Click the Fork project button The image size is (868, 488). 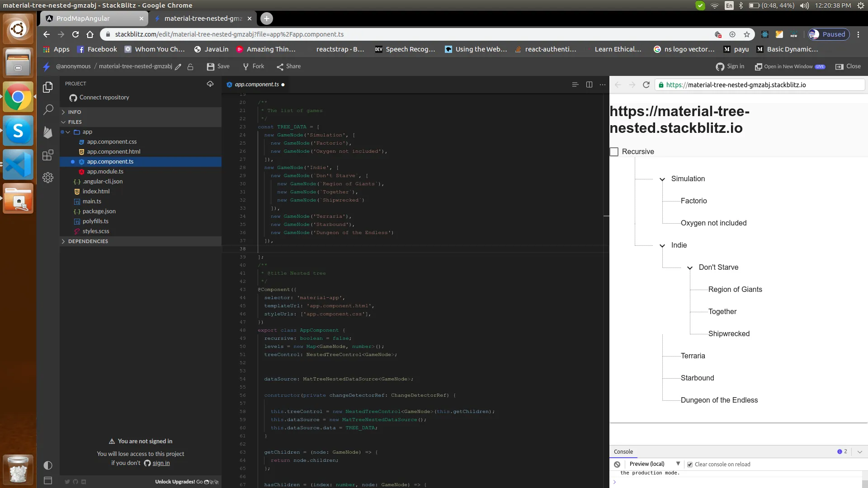[x=253, y=66]
